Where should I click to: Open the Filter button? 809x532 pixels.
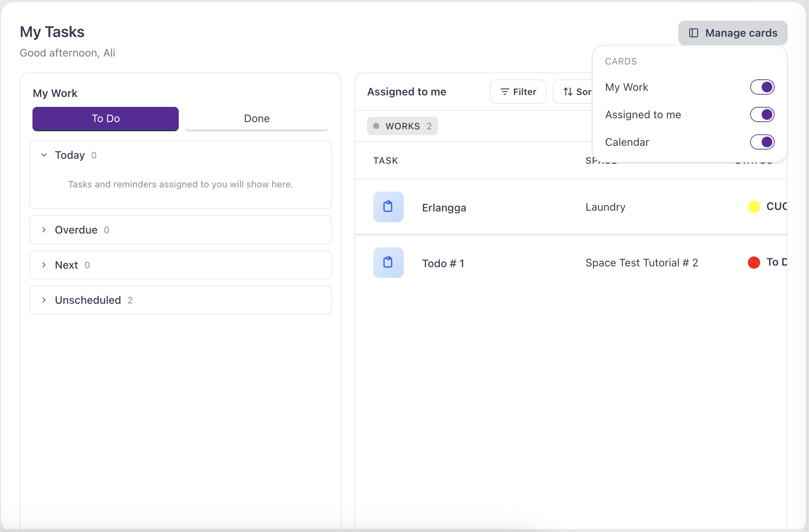pyautogui.click(x=518, y=92)
